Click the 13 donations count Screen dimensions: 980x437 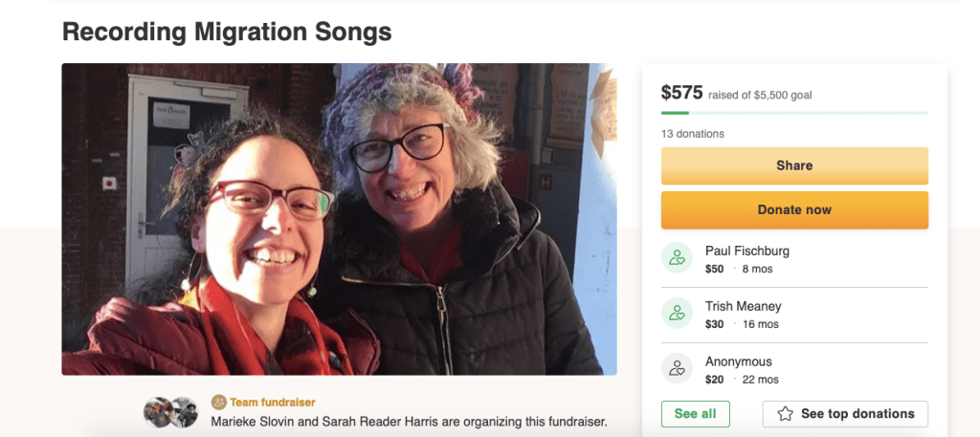[x=693, y=134]
